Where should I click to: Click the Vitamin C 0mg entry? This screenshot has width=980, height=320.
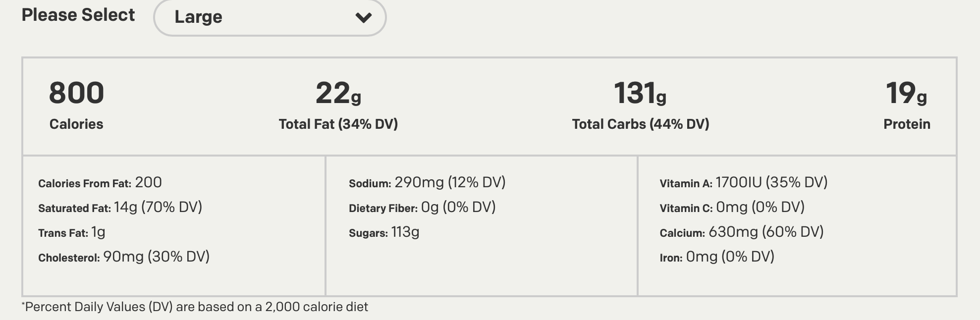[732, 208]
